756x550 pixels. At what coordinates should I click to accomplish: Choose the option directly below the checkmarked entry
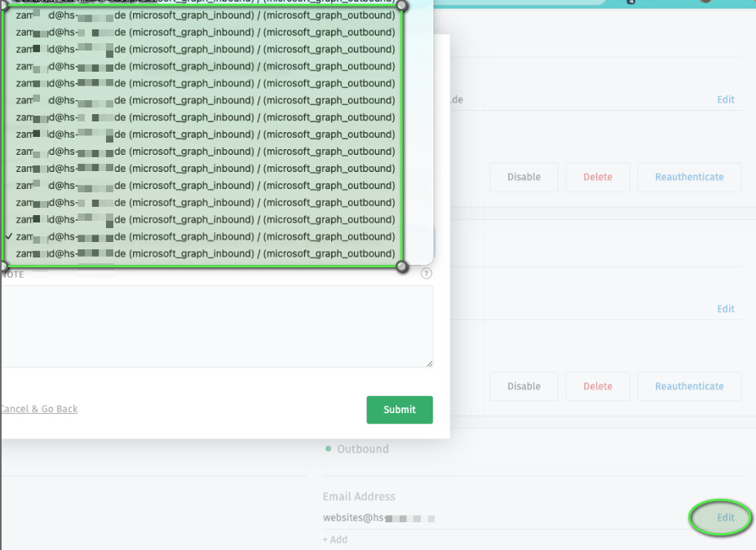204,253
